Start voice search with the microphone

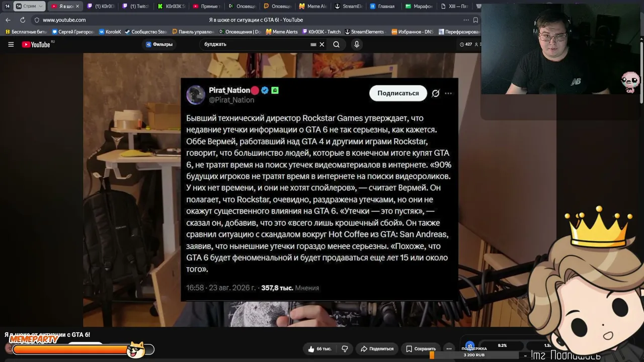(x=357, y=44)
